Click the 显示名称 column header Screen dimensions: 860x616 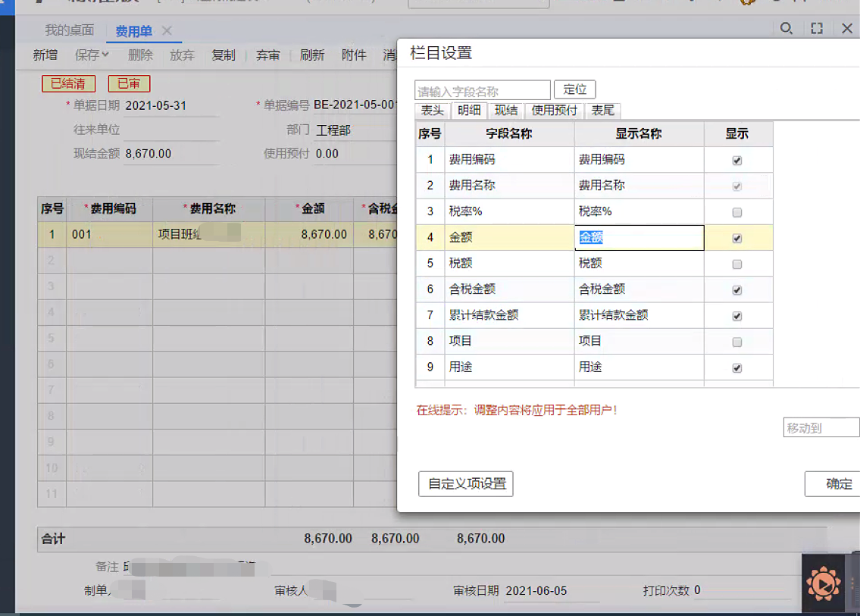tap(639, 134)
